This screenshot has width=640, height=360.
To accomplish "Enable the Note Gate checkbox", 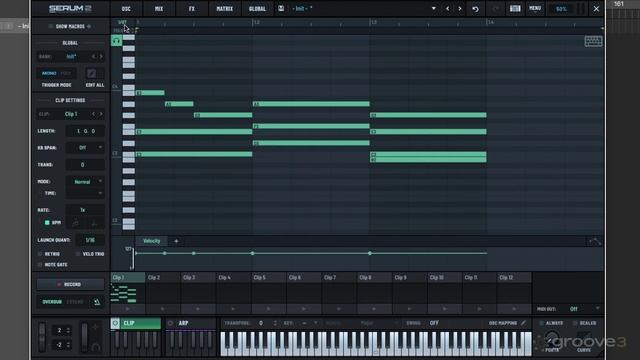I will coord(40,265).
